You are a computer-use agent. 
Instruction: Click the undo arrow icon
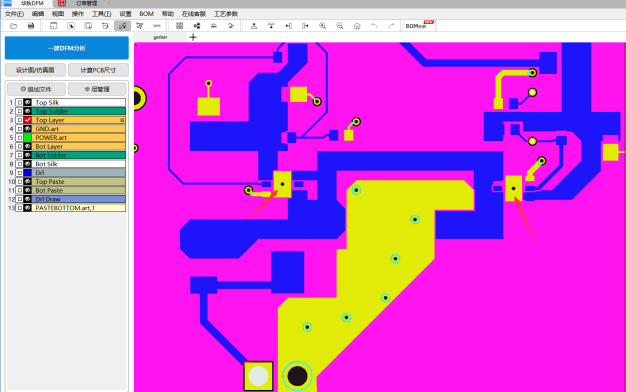[x=374, y=26]
